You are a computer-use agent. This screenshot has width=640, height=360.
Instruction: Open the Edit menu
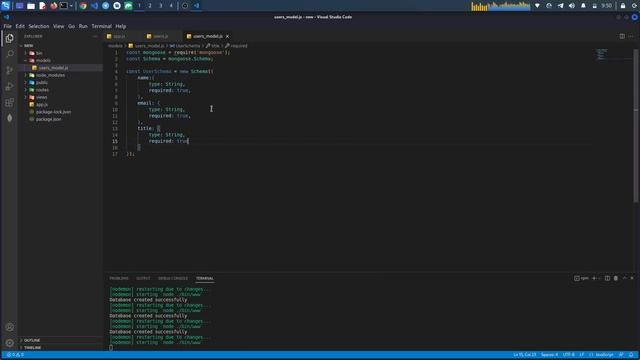coord(20,26)
